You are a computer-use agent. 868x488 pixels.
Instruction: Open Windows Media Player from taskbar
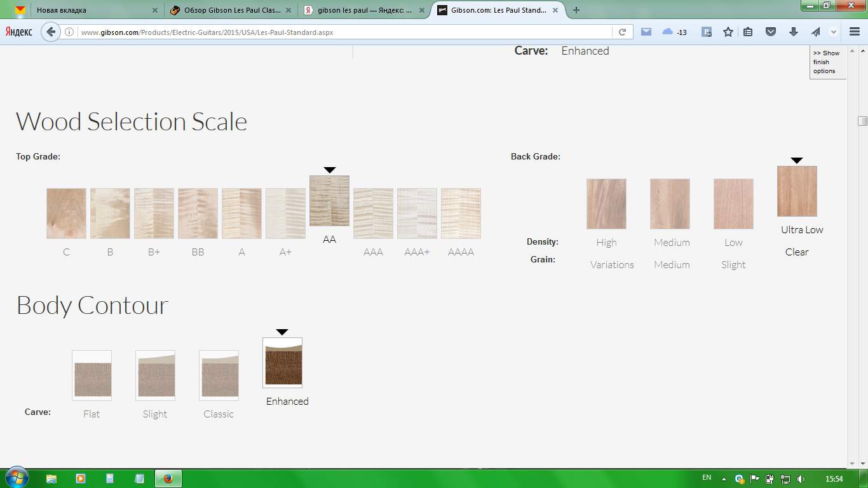pos(81,478)
